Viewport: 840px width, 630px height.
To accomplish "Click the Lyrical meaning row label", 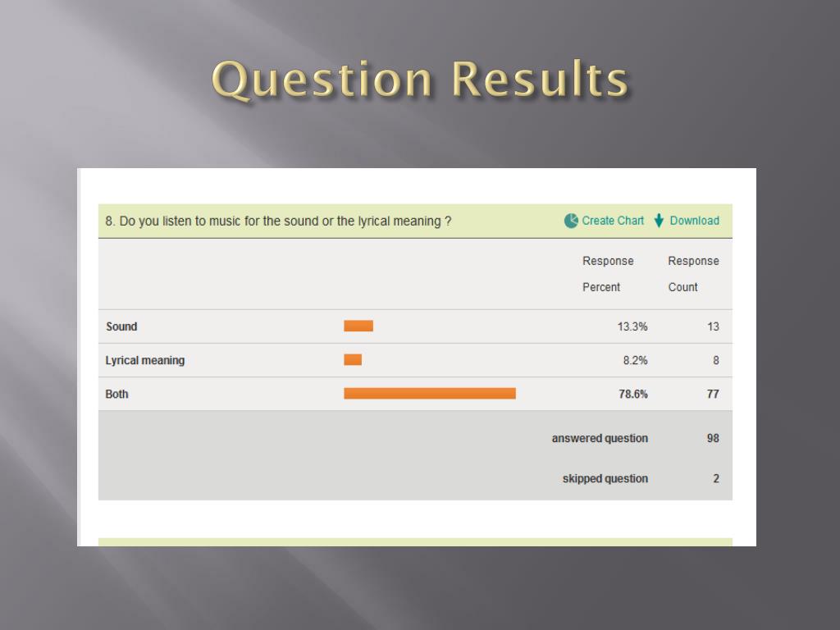I will click(144, 361).
